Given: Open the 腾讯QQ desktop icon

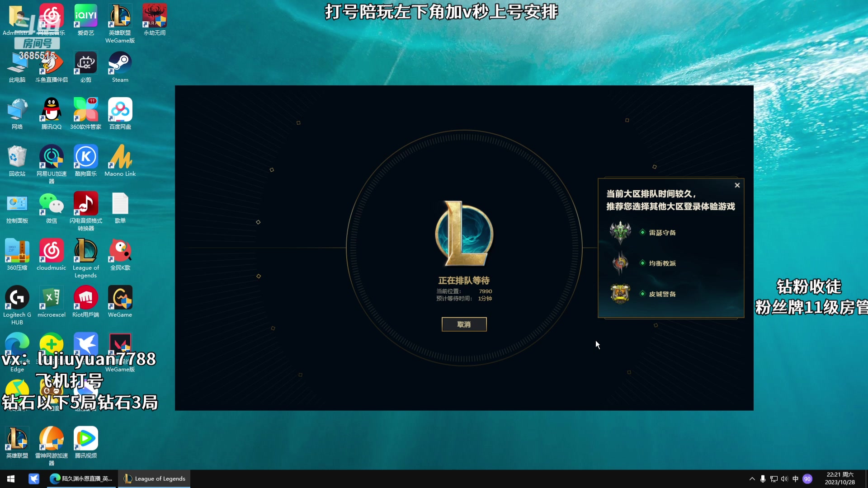Looking at the screenshot, I should [x=52, y=114].
